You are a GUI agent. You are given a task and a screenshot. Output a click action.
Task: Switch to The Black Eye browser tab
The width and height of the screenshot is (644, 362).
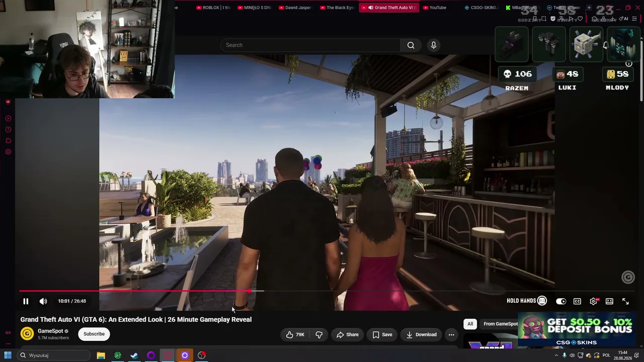click(x=337, y=8)
